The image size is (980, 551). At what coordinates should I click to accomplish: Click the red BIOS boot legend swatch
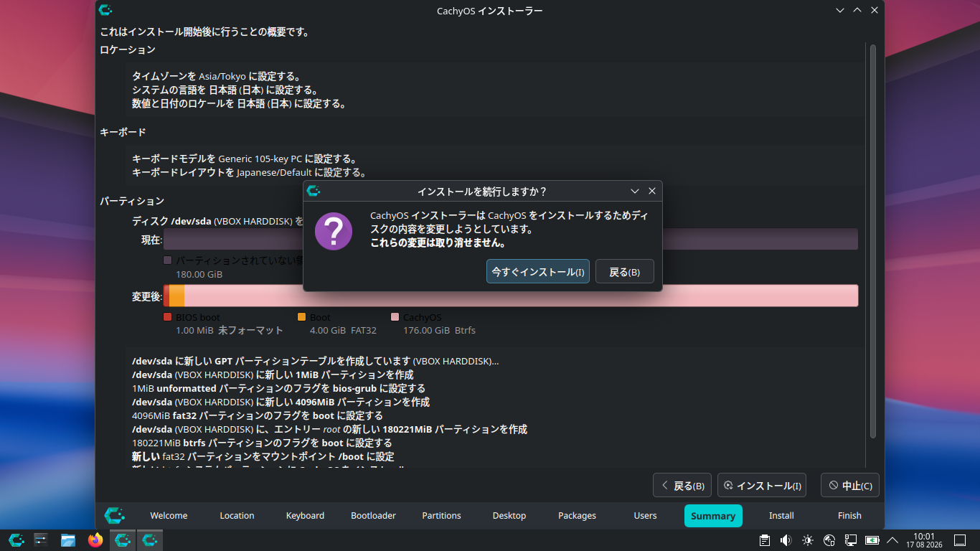[168, 317]
